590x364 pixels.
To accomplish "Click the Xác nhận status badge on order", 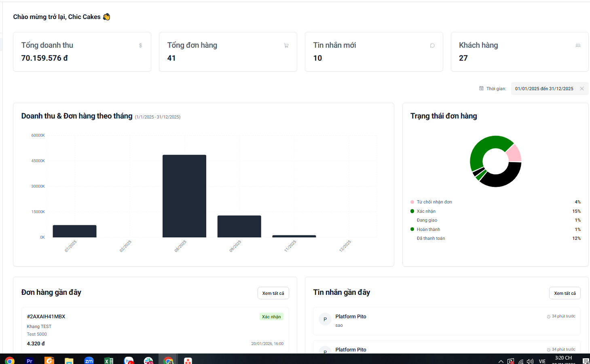I will [x=271, y=317].
